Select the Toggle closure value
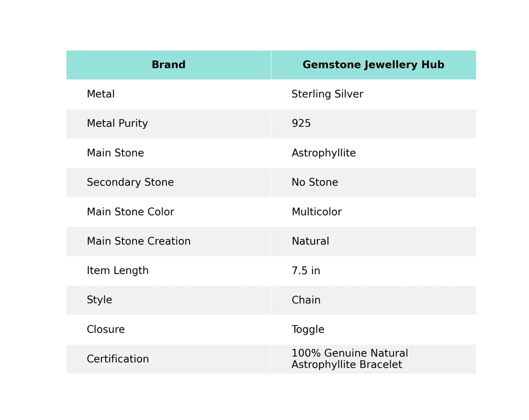The image size is (529, 420). tap(307, 330)
